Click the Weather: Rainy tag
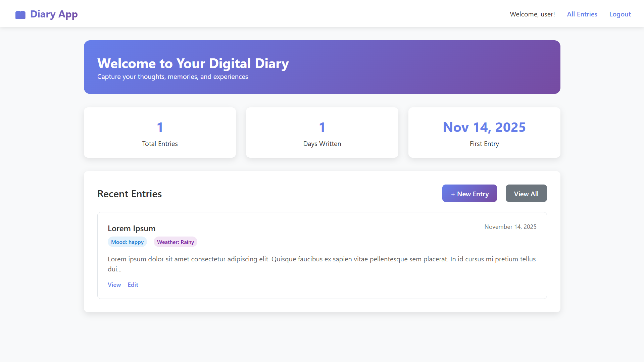The height and width of the screenshot is (362, 644). 175,242
